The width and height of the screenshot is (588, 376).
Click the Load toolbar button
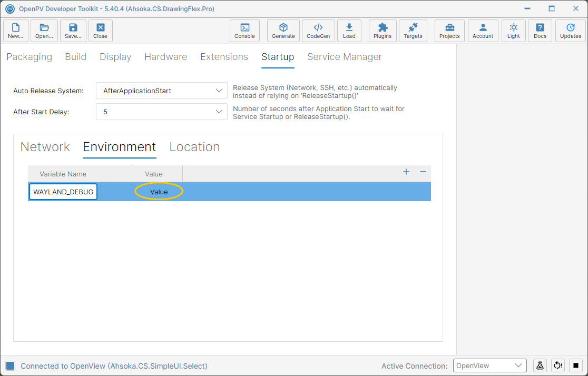pyautogui.click(x=349, y=31)
